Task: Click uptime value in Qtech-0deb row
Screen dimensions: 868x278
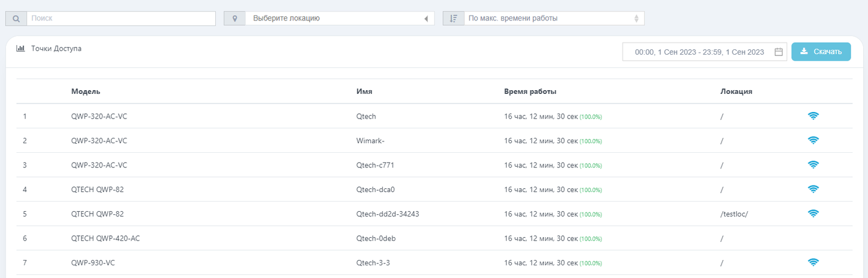Action: [x=553, y=238]
